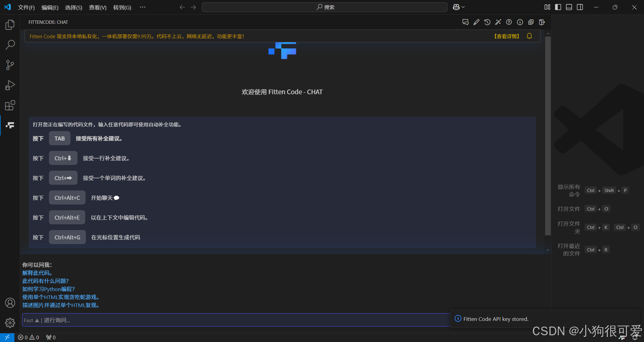The width and height of the screenshot is (644, 342).
Task: Click the Ctrl+Alt+C shortcut button
Action: coord(67,198)
